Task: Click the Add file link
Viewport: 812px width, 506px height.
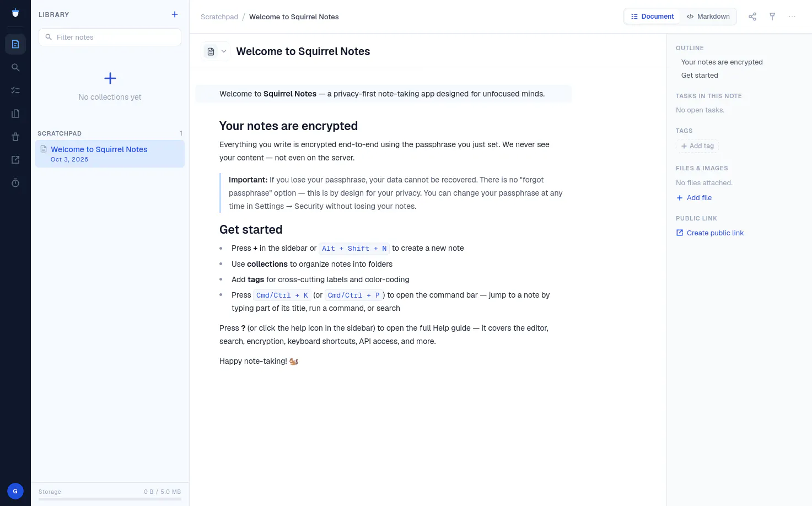Action: (694, 198)
